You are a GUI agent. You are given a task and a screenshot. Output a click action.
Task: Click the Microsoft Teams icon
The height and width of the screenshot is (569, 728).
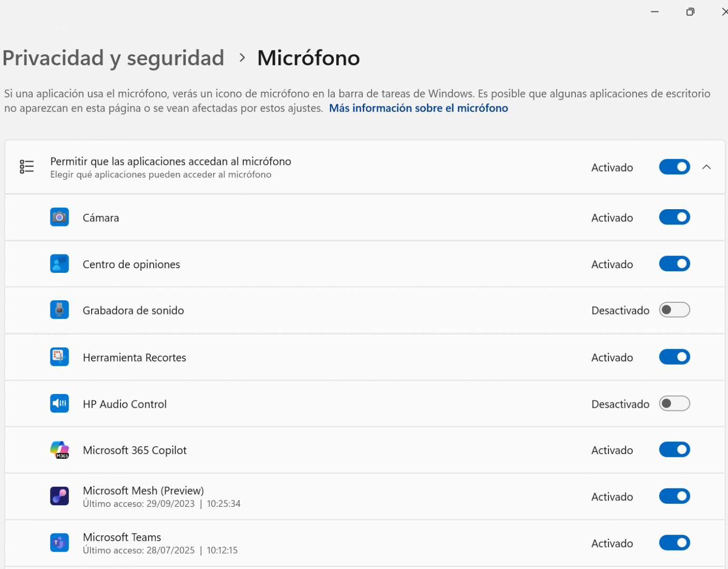59,543
